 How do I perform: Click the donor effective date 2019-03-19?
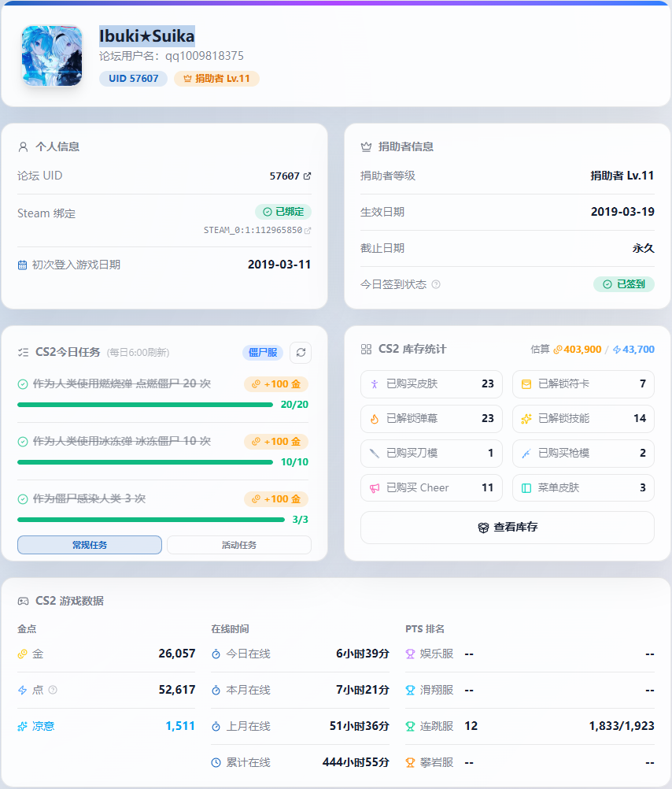click(622, 212)
